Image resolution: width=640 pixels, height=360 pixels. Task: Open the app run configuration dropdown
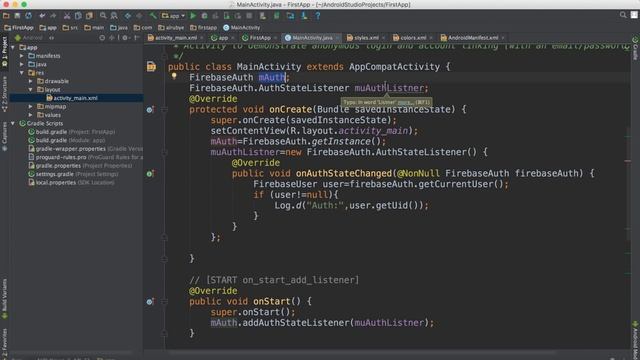tap(173, 16)
